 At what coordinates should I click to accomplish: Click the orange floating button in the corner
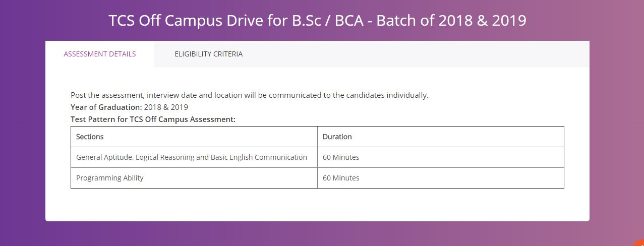[639, 242]
